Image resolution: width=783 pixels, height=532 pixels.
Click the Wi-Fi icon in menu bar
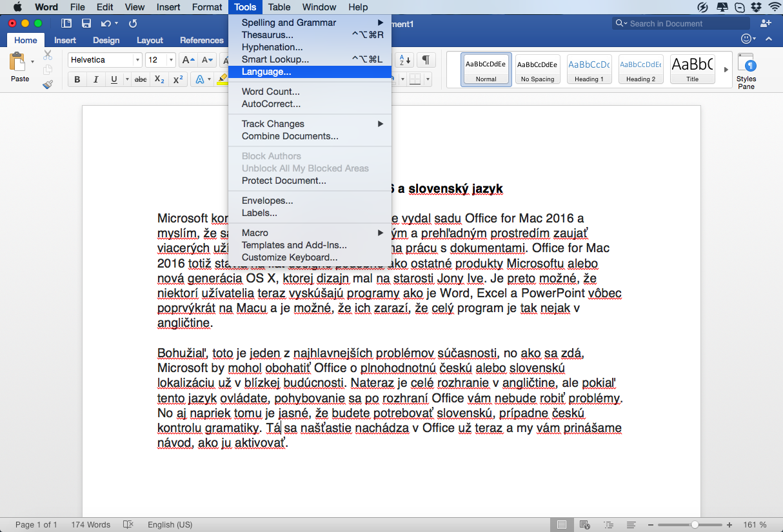[774, 7]
